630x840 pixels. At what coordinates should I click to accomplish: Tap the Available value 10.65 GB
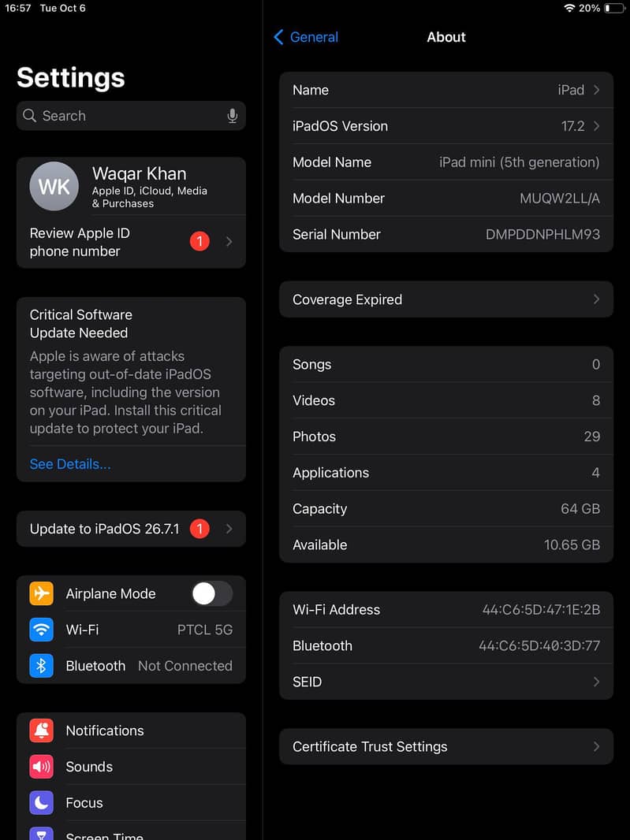(572, 545)
